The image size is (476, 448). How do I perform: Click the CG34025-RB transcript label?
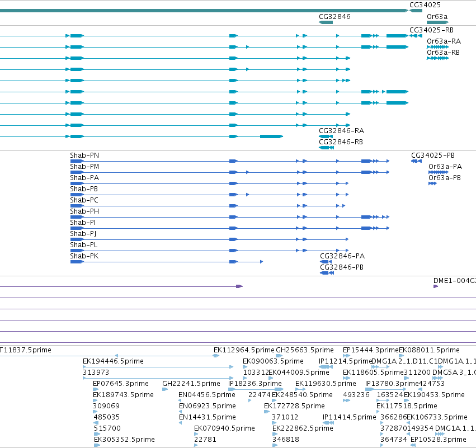(431, 30)
